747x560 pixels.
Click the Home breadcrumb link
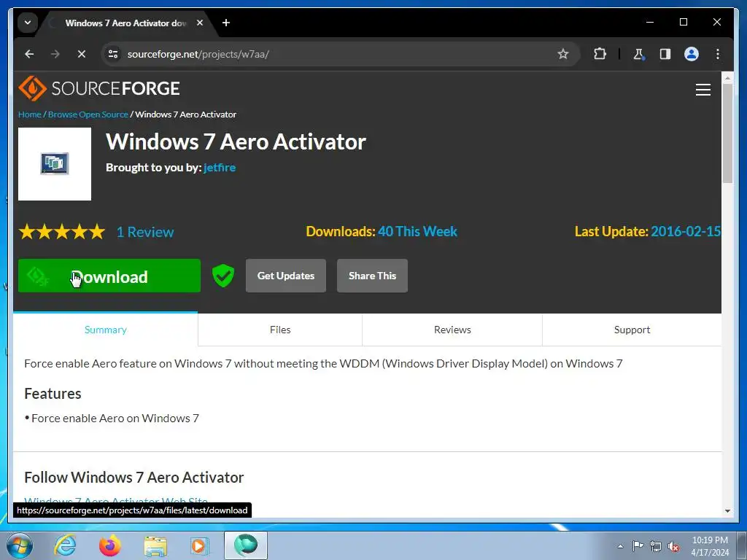29,114
